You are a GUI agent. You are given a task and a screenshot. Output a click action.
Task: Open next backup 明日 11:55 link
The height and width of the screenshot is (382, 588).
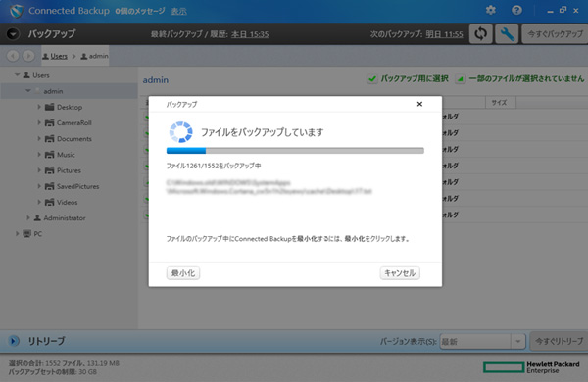pyautogui.click(x=444, y=34)
